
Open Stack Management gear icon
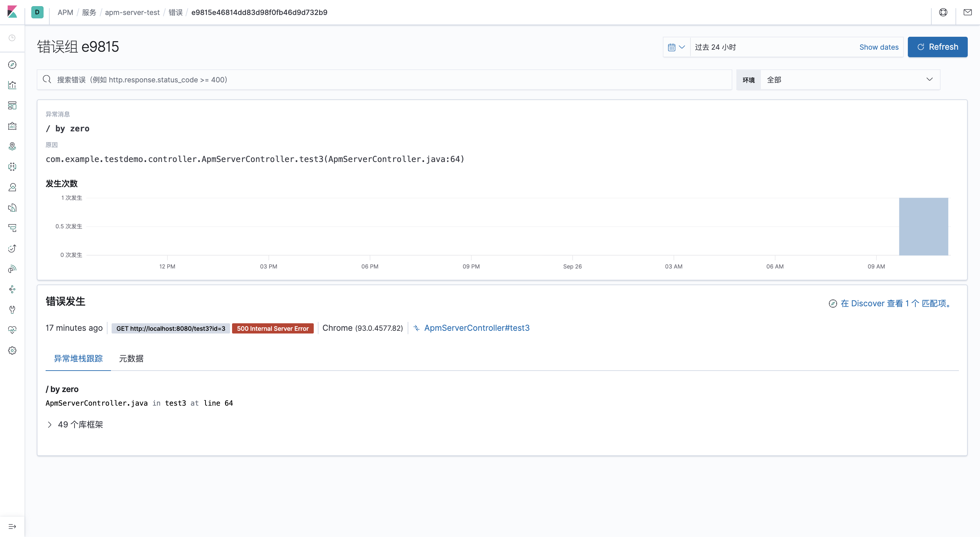click(12, 350)
